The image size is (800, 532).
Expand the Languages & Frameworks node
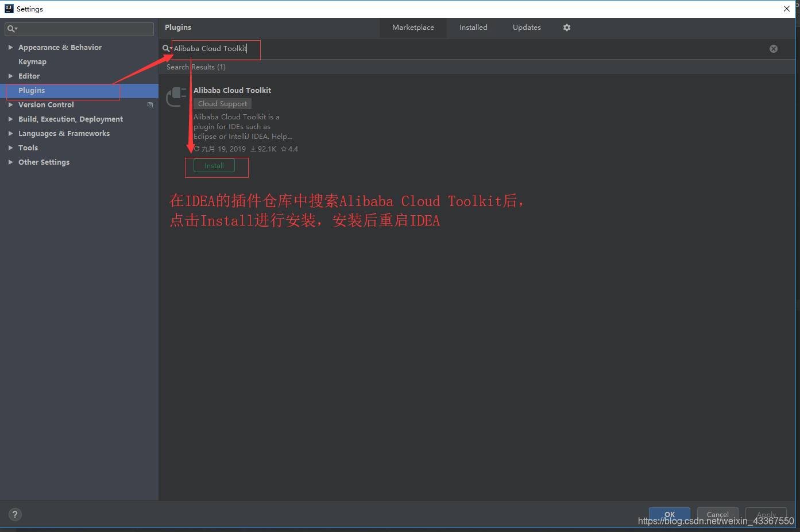pos(10,133)
